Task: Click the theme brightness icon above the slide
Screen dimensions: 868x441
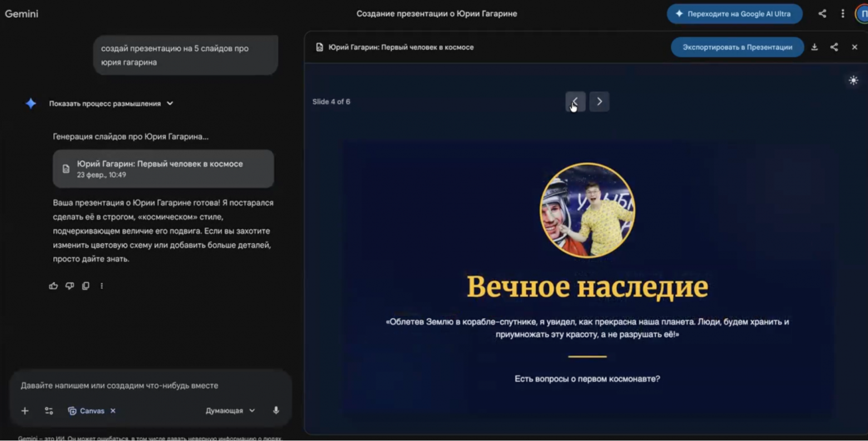Action: click(854, 80)
